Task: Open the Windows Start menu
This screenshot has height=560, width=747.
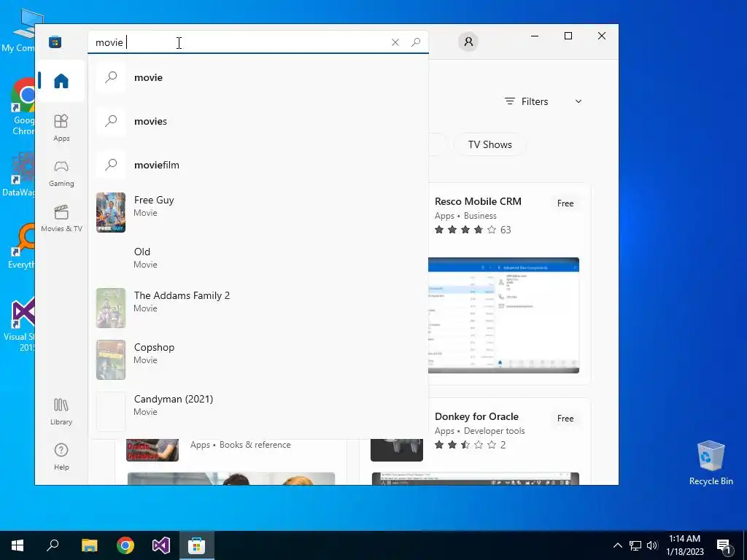Action: [x=18, y=545]
